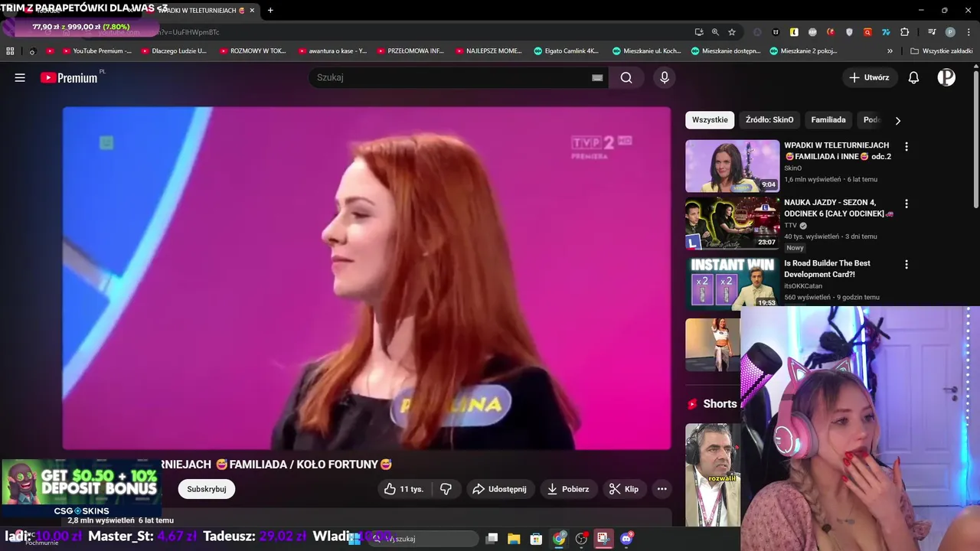Open PRZEŁOMOWA INF... bookmark
Viewport: 980px width, 551px height.
410,51
